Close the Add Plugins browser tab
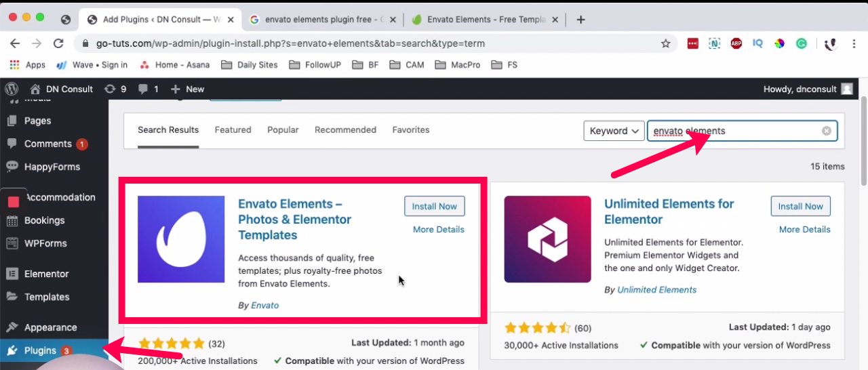The image size is (868, 370). click(231, 20)
